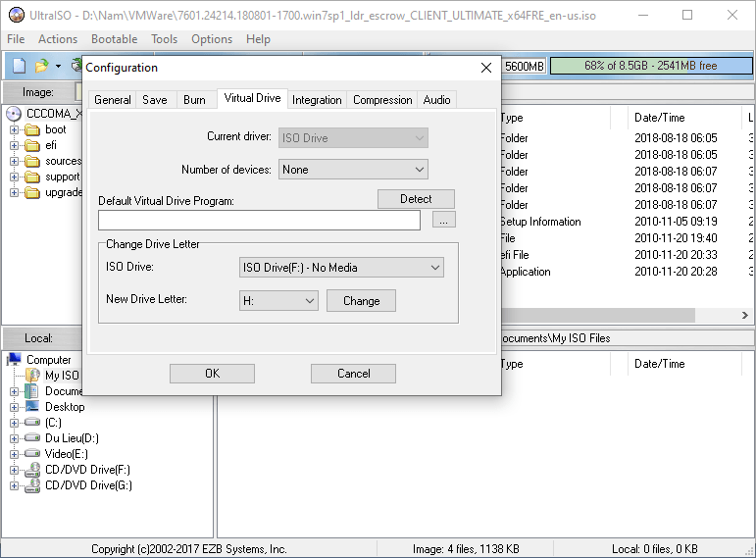Click the 68% of 8.5GB capacity bar

coord(651,66)
